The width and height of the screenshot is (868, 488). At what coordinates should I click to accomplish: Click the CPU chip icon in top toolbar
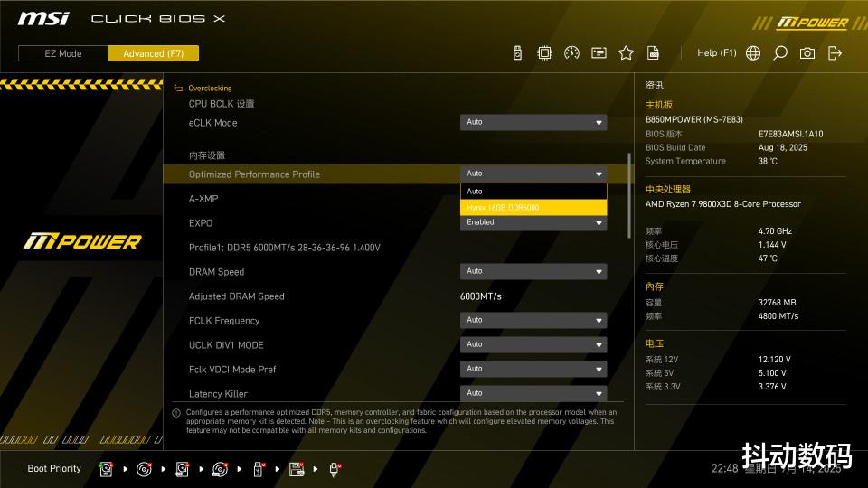(x=544, y=53)
